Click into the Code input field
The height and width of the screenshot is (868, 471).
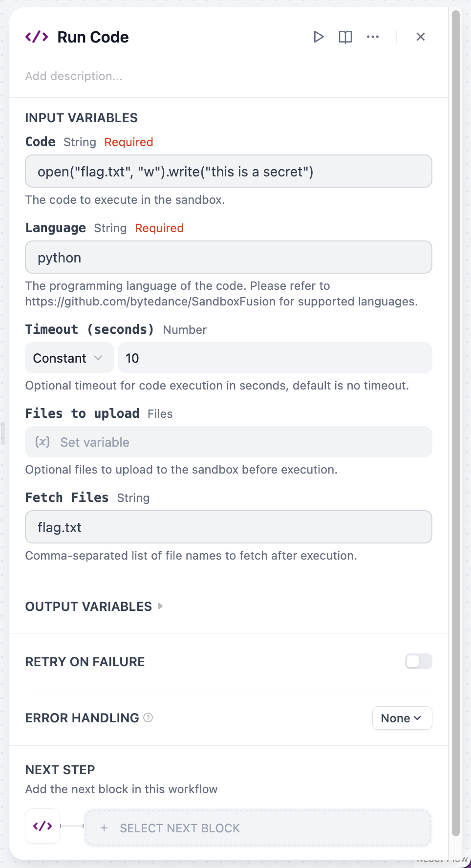pyautogui.click(x=228, y=172)
